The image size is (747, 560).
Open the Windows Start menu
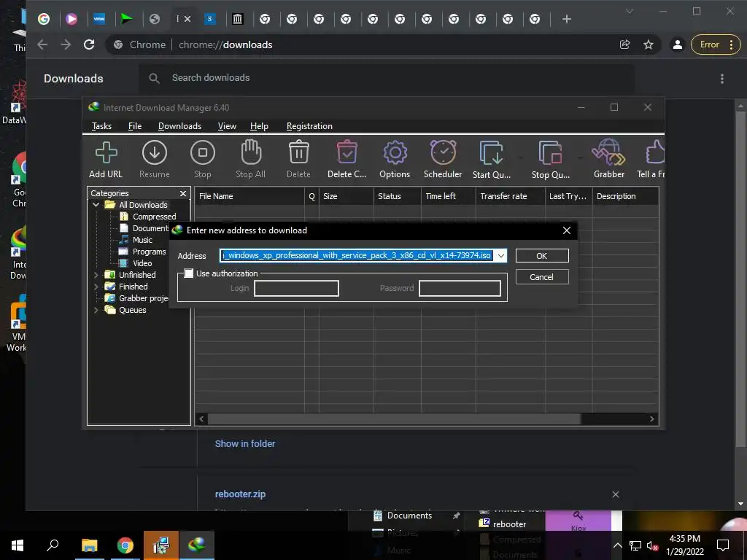[18, 545]
